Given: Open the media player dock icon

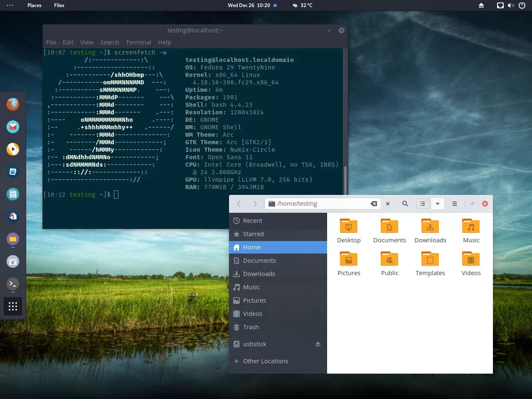Looking at the screenshot, I should [x=13, y=149].
